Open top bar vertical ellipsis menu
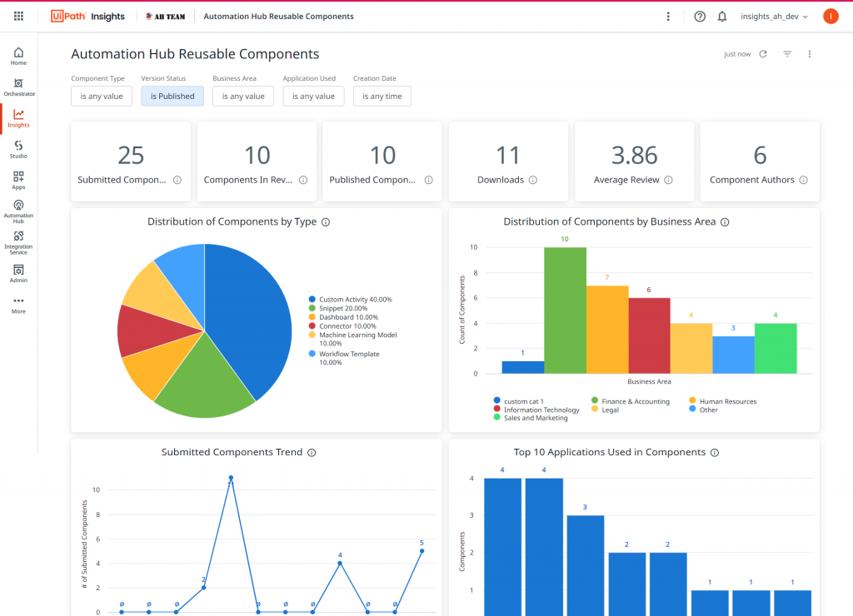This screenshot has width=853, height=616. pos(668,17)
